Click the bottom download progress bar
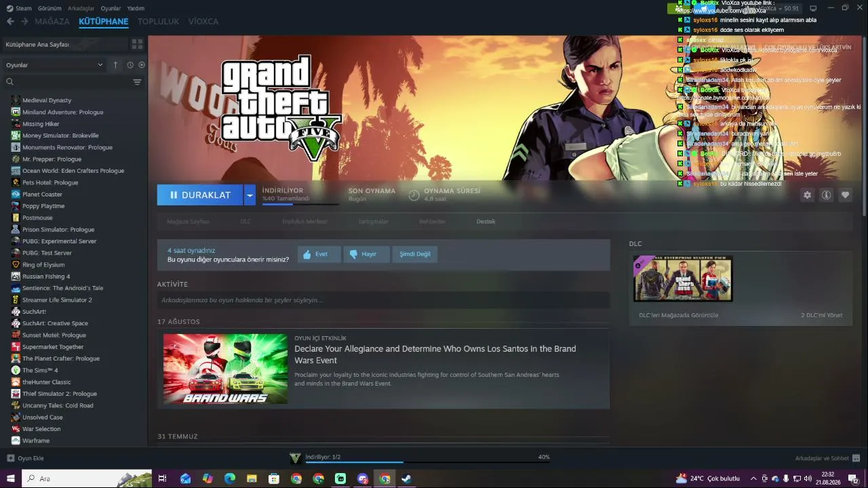 click(427, 462)
